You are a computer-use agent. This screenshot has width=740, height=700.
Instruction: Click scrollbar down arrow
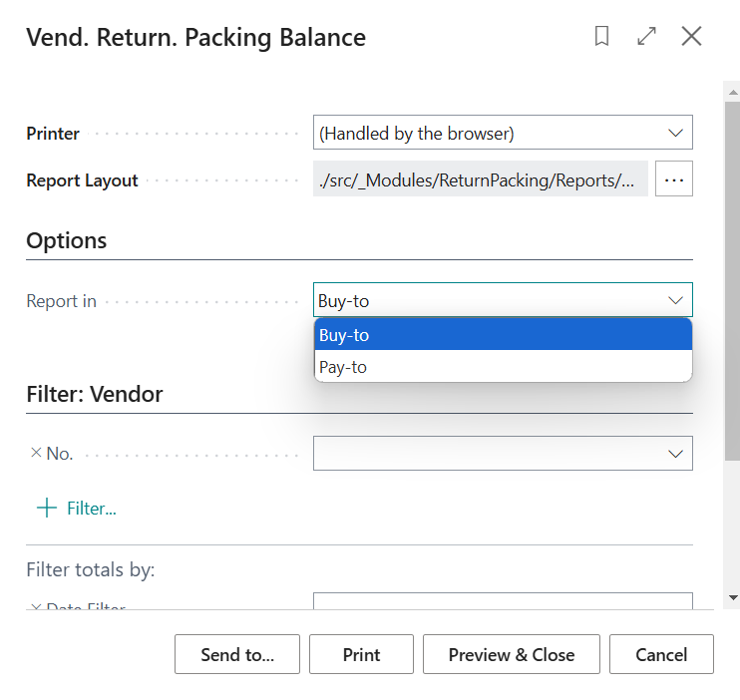(x=733, y=597)
